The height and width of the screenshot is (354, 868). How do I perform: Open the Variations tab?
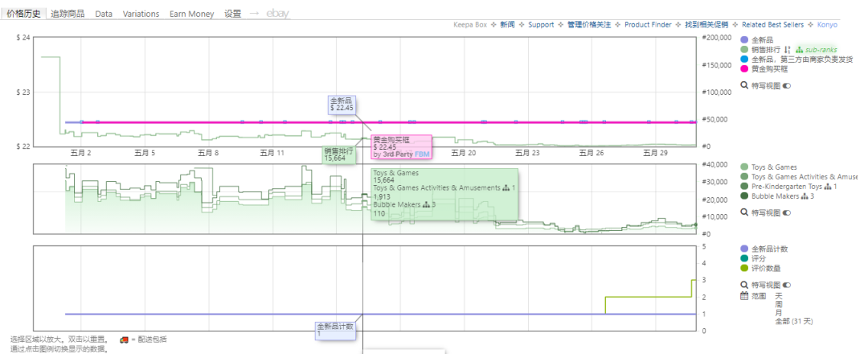(x=141, y=14)
